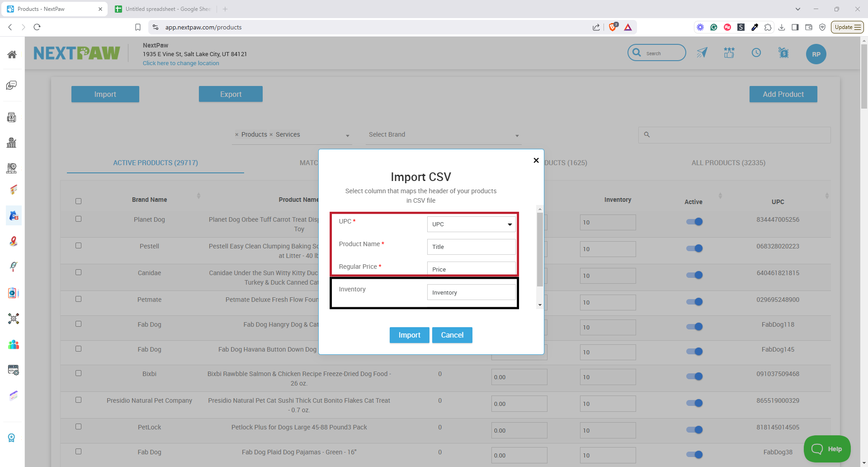Tick the checkbox for the Canidae row

(x=78, y=272)
